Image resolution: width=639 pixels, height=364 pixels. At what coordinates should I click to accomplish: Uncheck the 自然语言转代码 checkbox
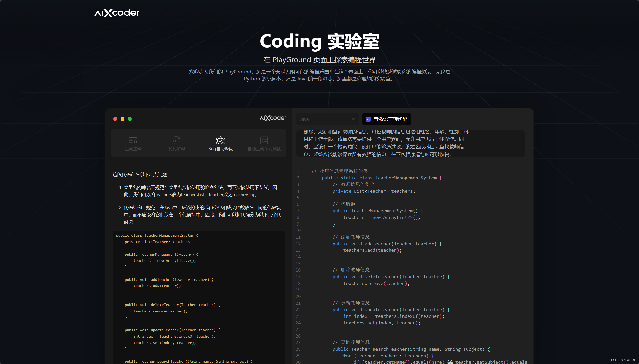[368, 119]
